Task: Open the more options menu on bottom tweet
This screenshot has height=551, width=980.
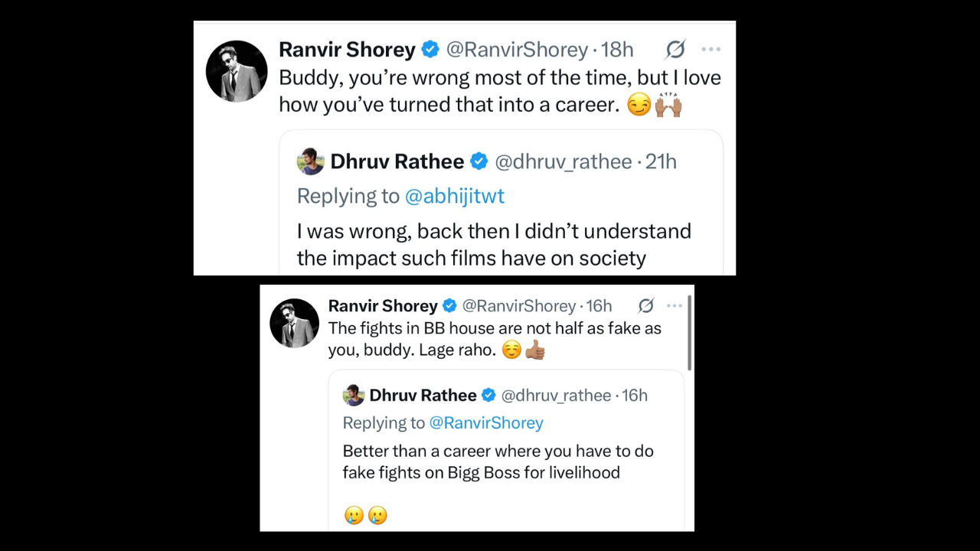Action: coord(674,305)
